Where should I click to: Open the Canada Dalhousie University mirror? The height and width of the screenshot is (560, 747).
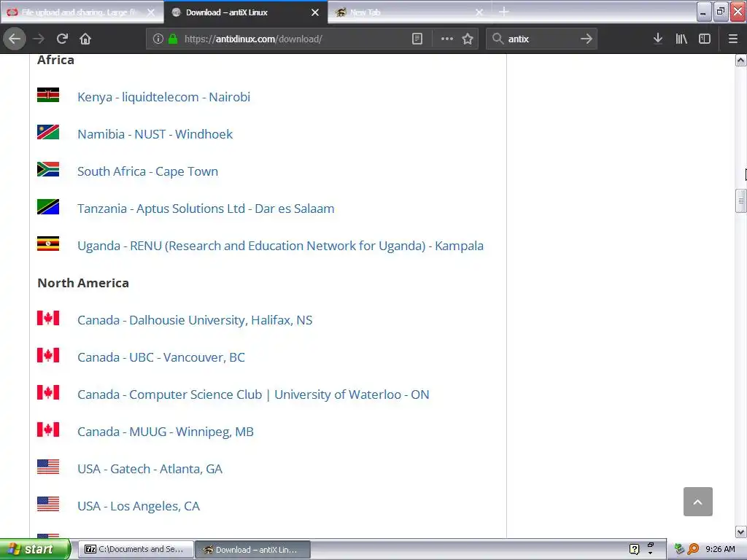(x=195, y=320)
